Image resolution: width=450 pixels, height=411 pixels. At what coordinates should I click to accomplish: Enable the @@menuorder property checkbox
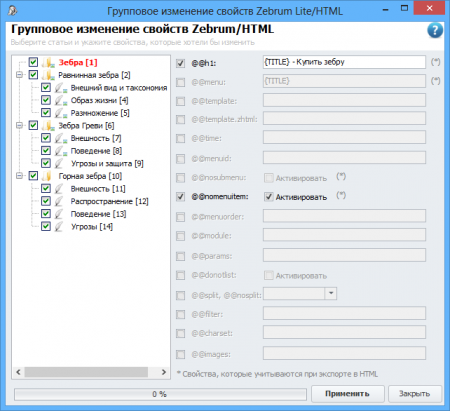tap(180, 217)
